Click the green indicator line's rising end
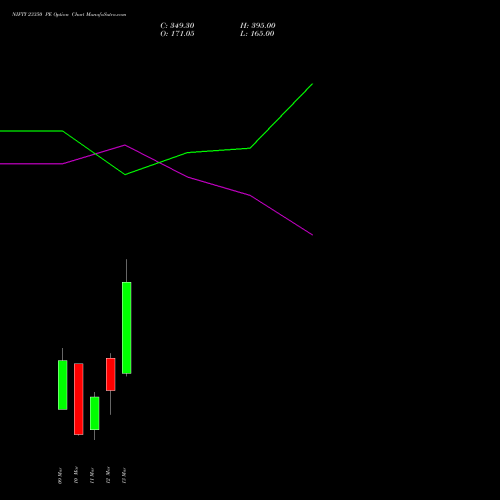 [312, 84]
